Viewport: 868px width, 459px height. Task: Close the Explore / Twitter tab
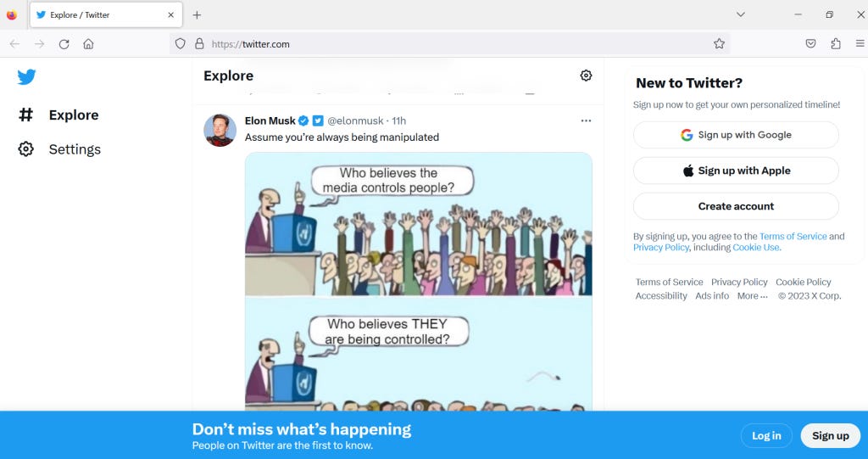pyautogui.click(x=171, y=15)
